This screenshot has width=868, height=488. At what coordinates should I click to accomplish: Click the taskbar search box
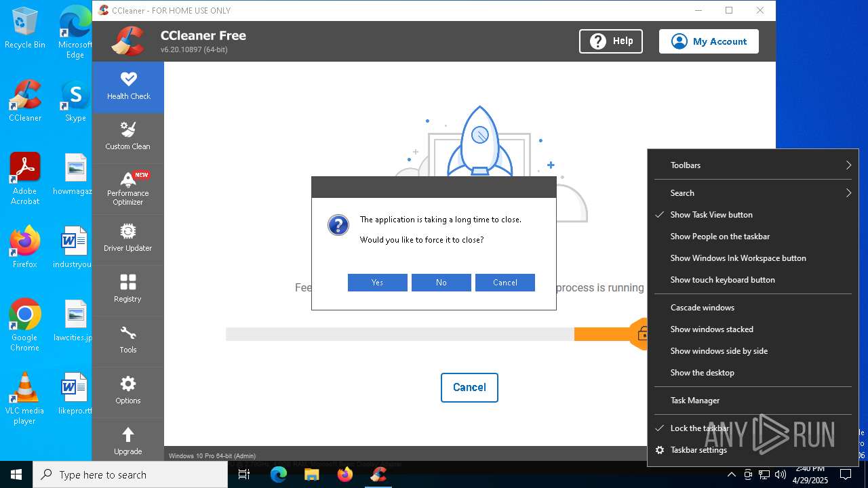130,474
